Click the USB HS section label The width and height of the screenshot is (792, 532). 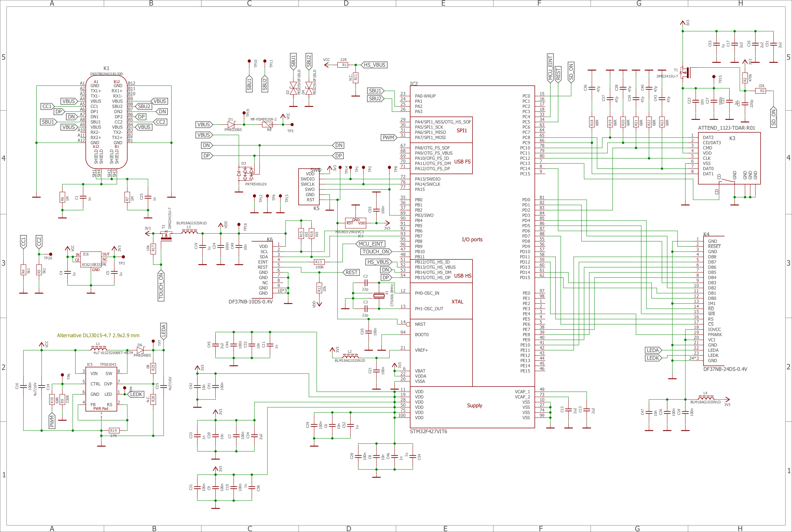pos(463,276)
